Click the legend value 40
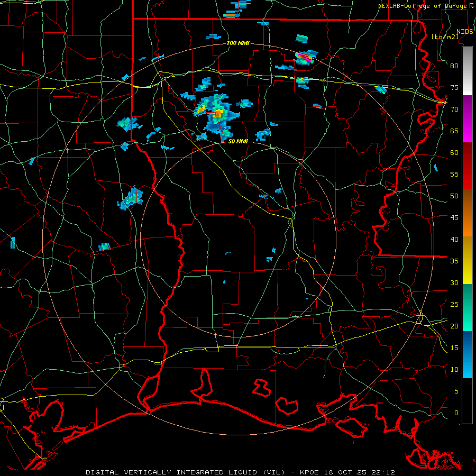The width and height of the screenshot is (476, 476). [454, 240]
